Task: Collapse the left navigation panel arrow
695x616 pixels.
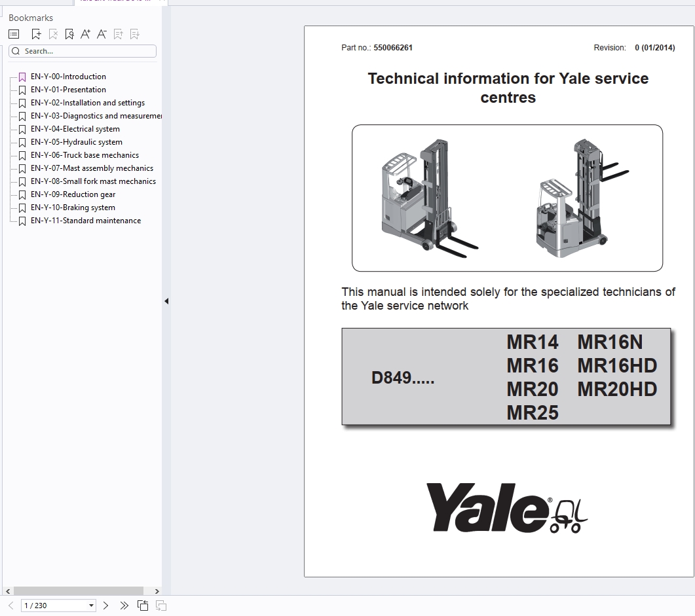Action: [x=166, y=301]
